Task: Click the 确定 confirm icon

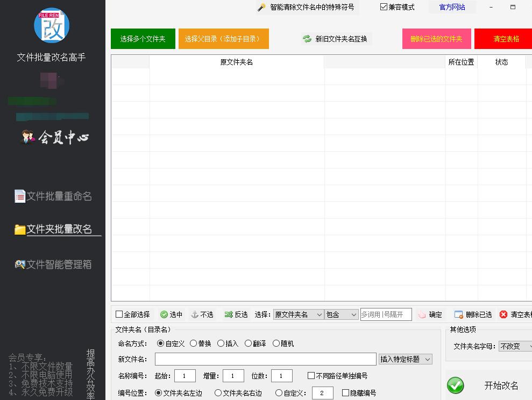Action: [422, 314]
